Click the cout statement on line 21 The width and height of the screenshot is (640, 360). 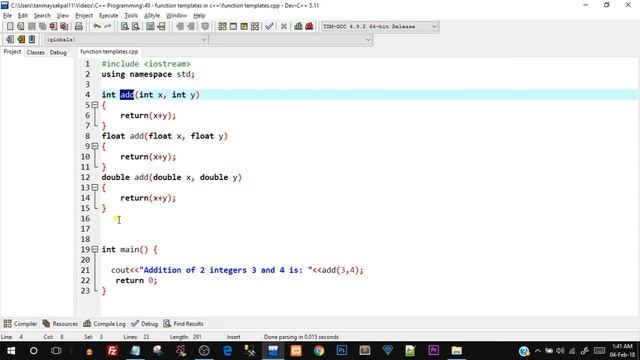click(x=237, y=270)
